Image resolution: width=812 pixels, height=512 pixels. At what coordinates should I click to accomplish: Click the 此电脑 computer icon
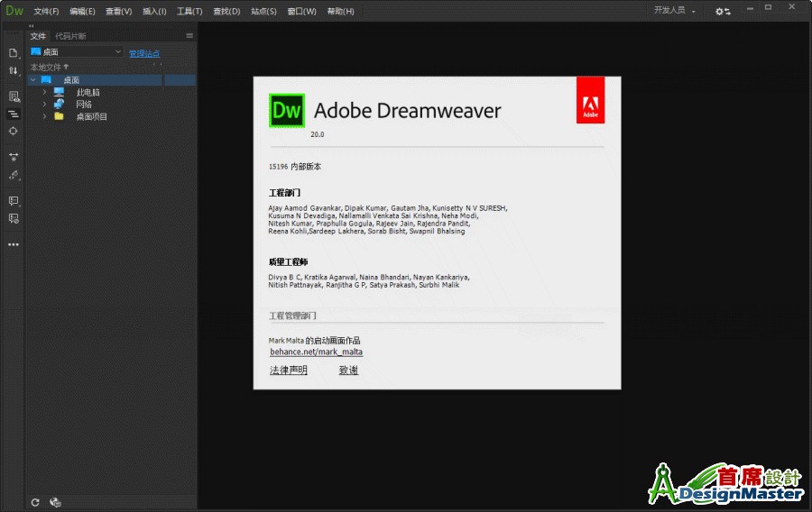(59, 92)
